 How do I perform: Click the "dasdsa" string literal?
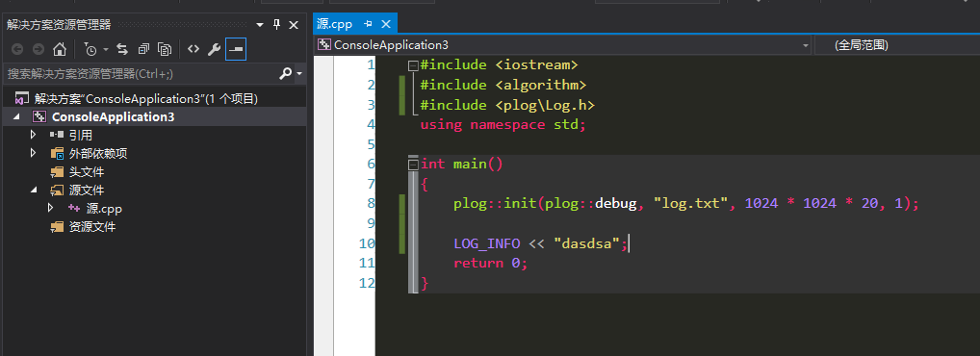(586, 243)
